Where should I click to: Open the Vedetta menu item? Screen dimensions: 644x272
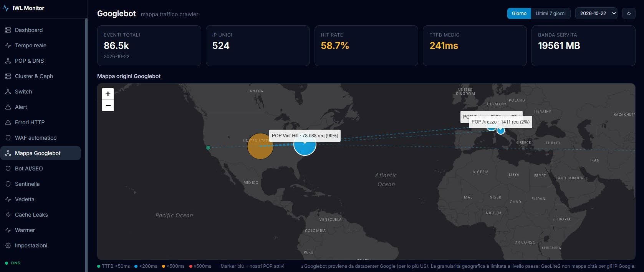click(40, 199)
